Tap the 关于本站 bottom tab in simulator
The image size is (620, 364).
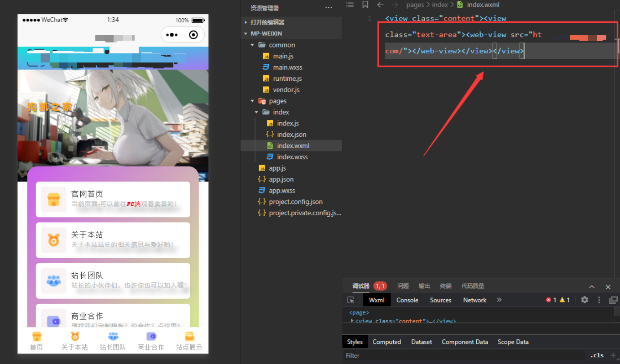(74, 342)
